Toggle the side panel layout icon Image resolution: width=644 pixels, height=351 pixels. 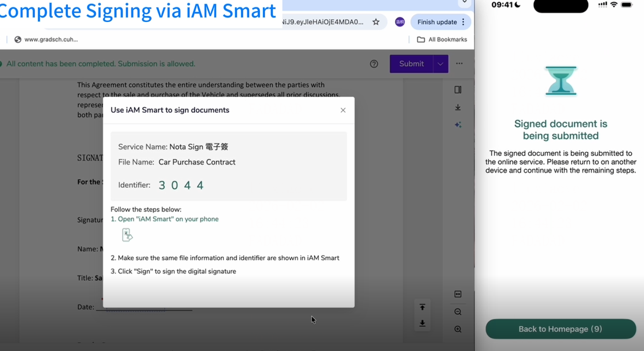pyautogui.click(x=458, y=90)
